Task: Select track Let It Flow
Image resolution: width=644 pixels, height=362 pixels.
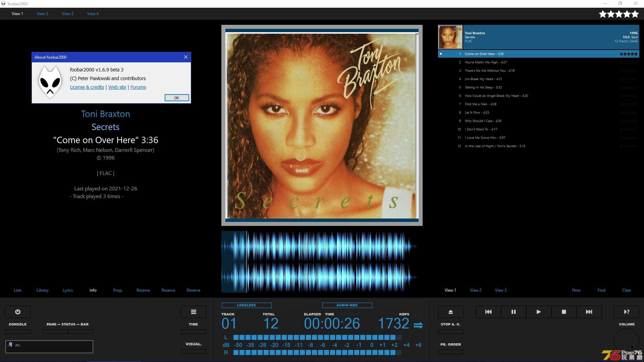Action: (x=538, y=113)
